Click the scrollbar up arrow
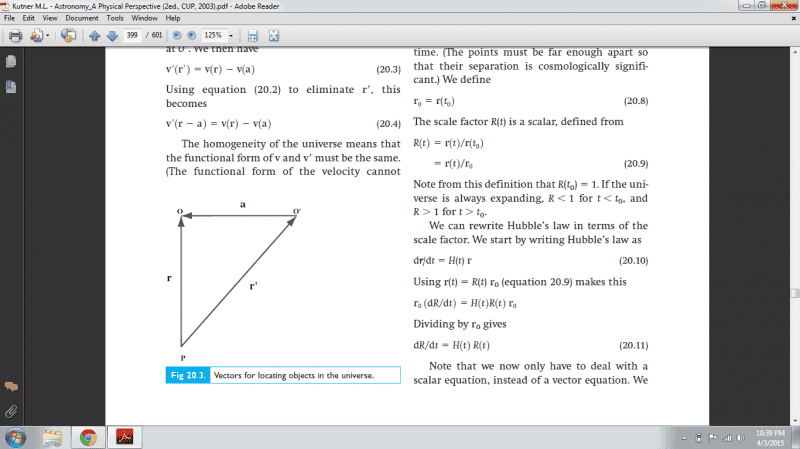800x449 pixels. pyautogui.click(x=795, y=52)
